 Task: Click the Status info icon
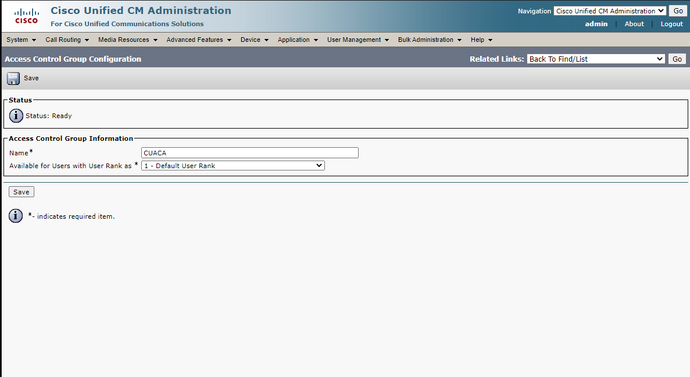click(x=16, y=116)
